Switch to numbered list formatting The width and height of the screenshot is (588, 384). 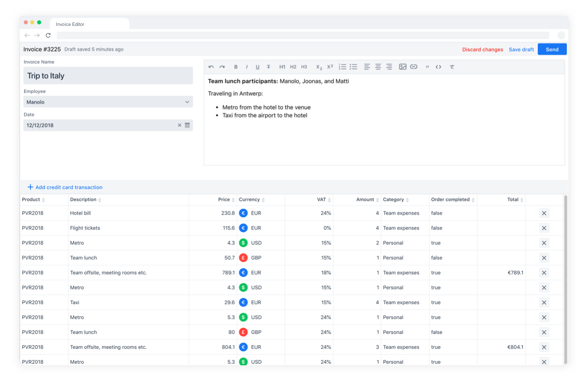342,67
